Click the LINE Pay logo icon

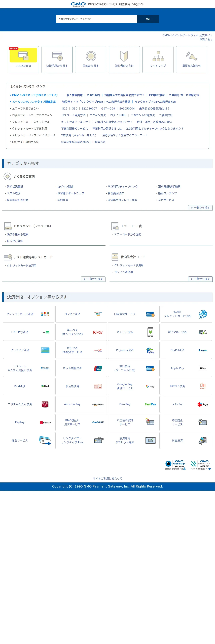point(45,332)
